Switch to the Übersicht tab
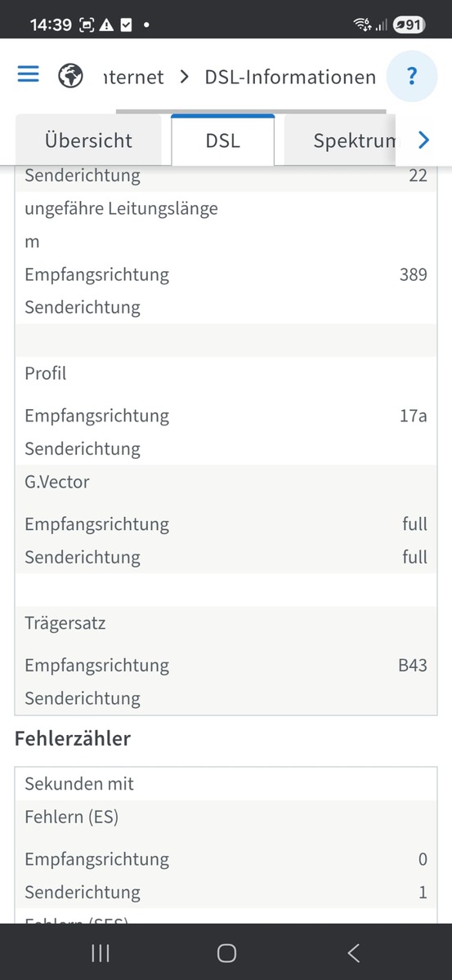452x980 pixels. (88, 140)
